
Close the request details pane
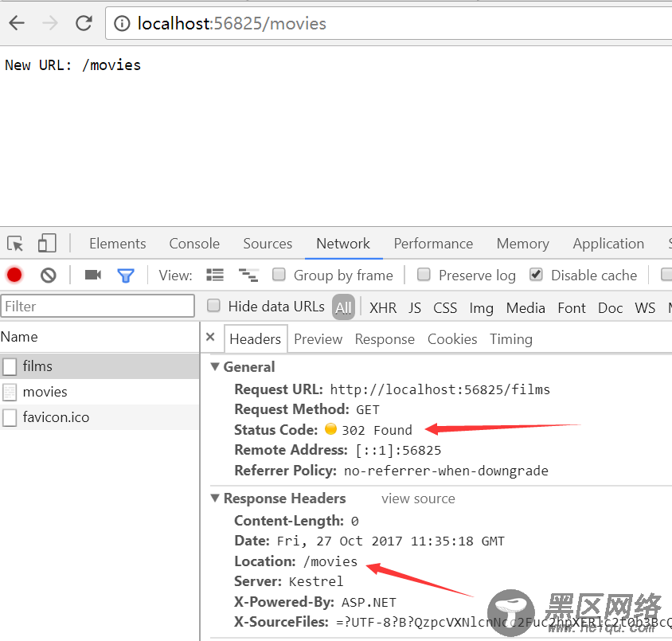[x=210, y=337]
